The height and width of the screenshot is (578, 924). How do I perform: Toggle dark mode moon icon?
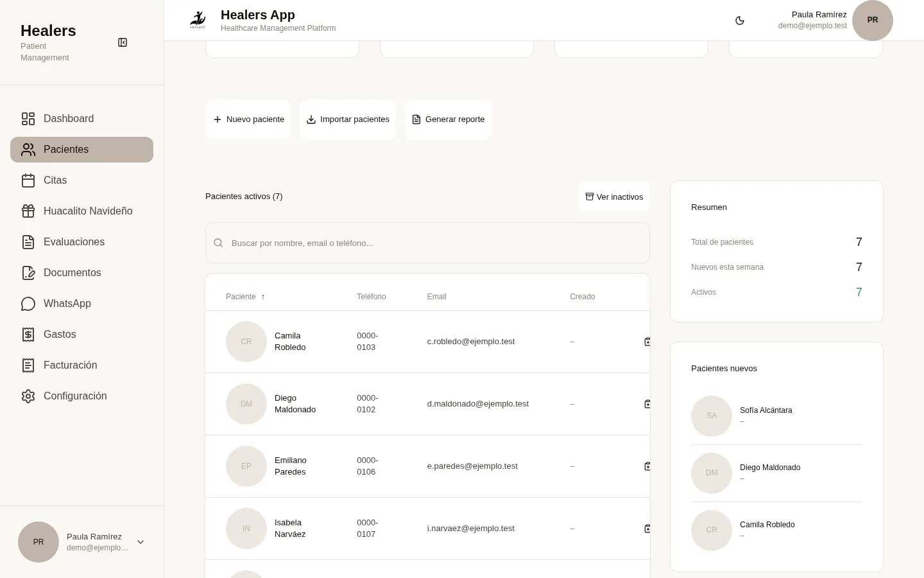740,21
